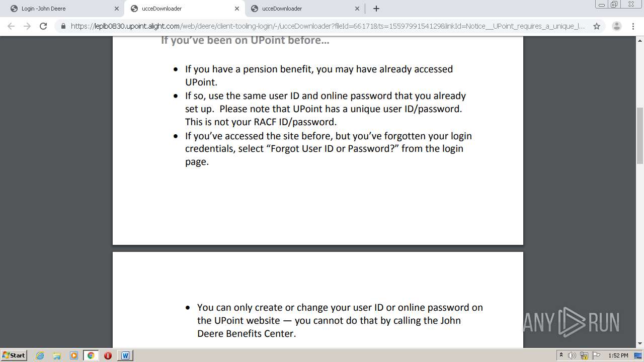Viewport: 644px width, 362px height.
Task: Click the scrollbar up arrow
Action: point(640,40)
